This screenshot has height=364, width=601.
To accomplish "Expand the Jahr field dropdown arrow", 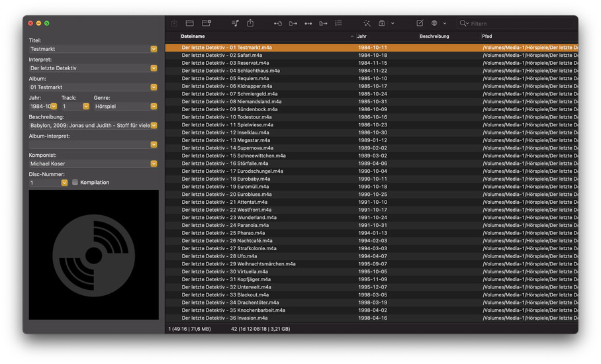I will tap(54, 106).
